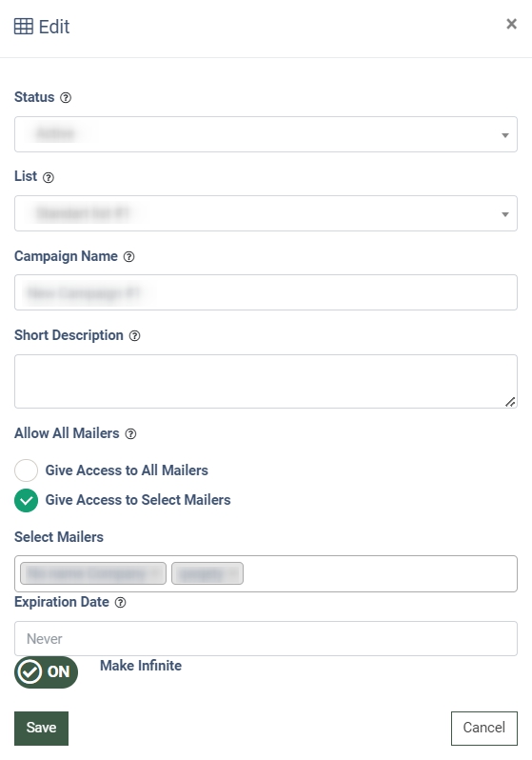Expand the Status dropdown
The width and height of the screenshot is (532, 760).
(266, 134)
